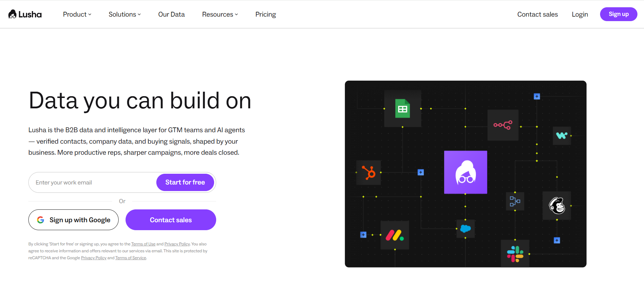Expand the Product dropdown menu
Image resolution: width=644 pixels, height=289 pixels.
[77, 14]
